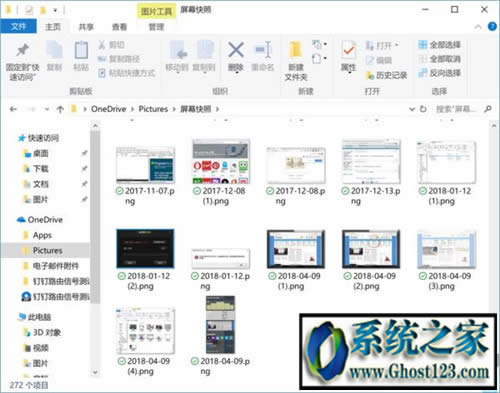This screenshot has width=500, height=393.
Task: Collapse the ribbon with the chevron
Action: [478, 27]
